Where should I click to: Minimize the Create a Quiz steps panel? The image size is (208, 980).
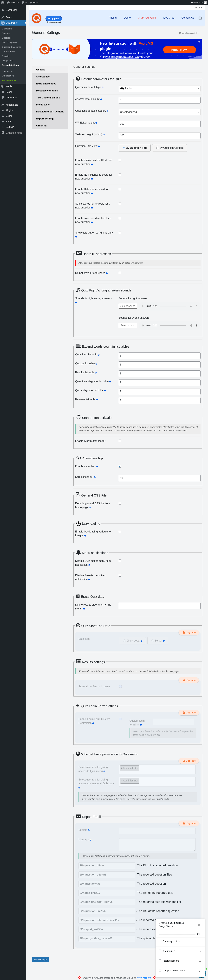pyautogui.click(x=193, y=925)
